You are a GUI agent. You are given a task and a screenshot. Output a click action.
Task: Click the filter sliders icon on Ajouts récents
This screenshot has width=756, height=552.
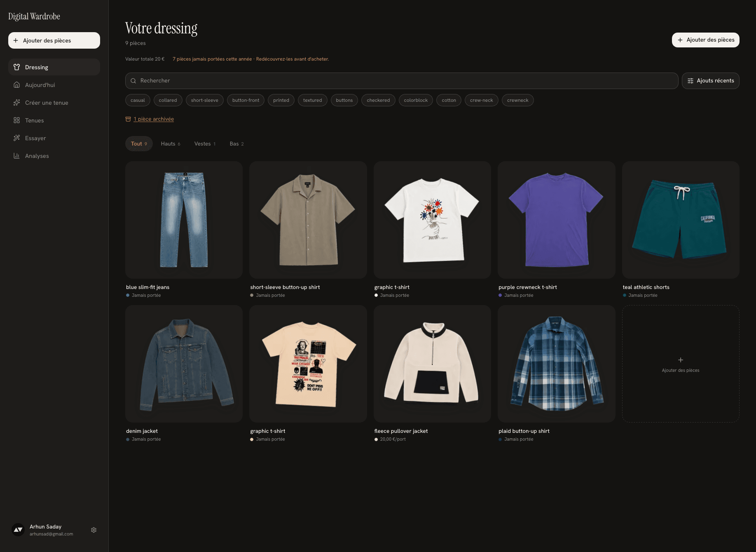(x=690, y=81)
